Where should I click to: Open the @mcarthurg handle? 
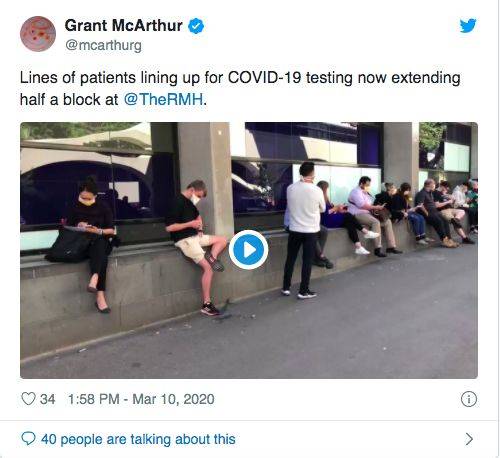tap(103, 45)
